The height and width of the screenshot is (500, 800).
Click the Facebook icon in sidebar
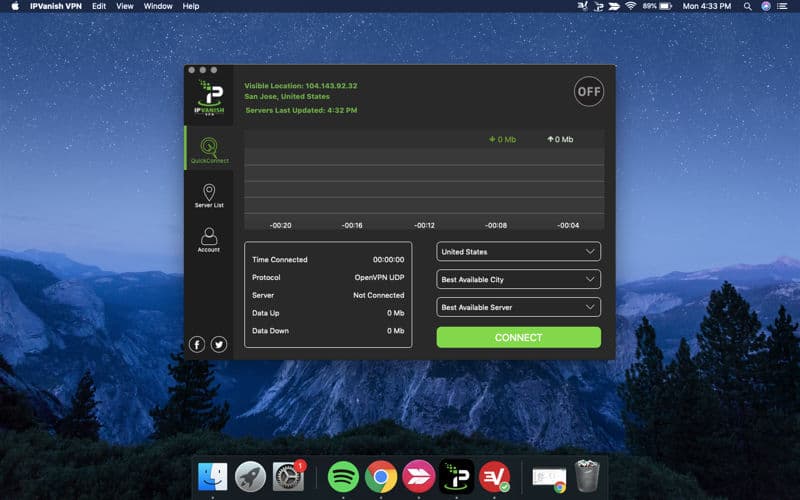pyautogui.click(x=197, y=344)
